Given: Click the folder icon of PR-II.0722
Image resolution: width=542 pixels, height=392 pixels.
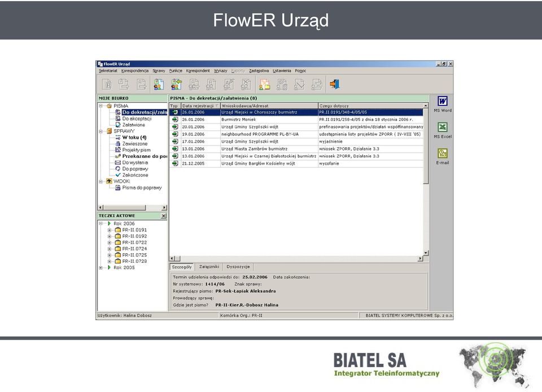Looking at the screenshot, I should 117,243.
